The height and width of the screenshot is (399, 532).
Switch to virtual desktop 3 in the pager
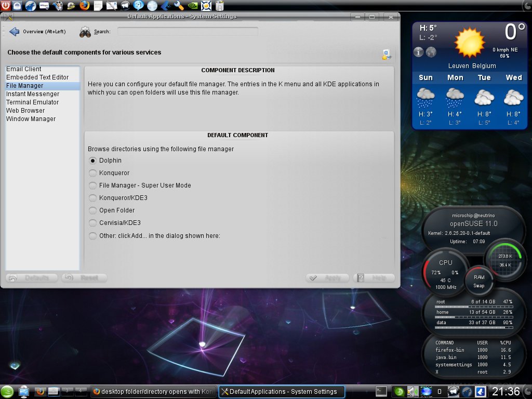click(67, 391)
